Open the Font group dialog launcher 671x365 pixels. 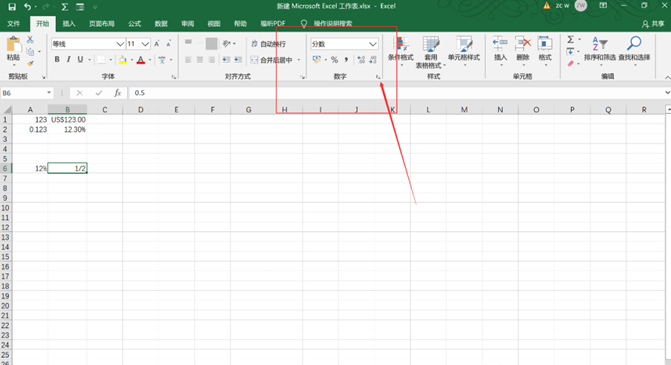pyautogui.click(x=173, y=77)
